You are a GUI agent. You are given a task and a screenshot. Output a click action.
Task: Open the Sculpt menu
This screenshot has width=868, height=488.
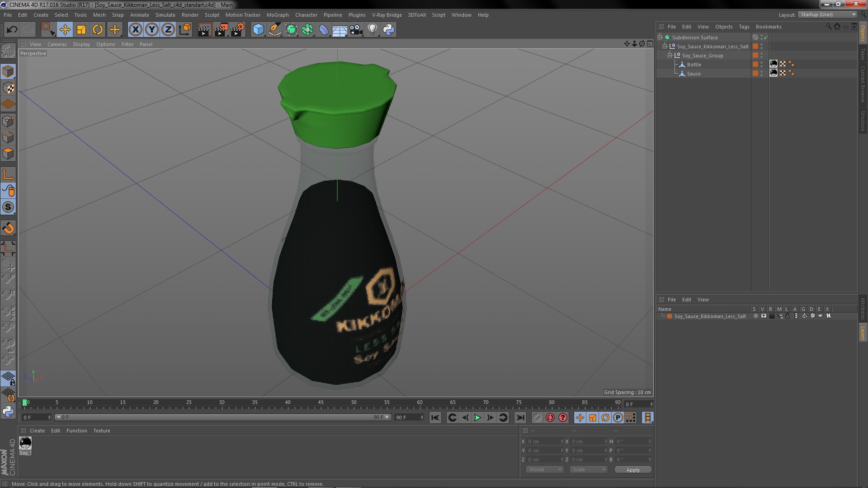[x=212, y=15]
